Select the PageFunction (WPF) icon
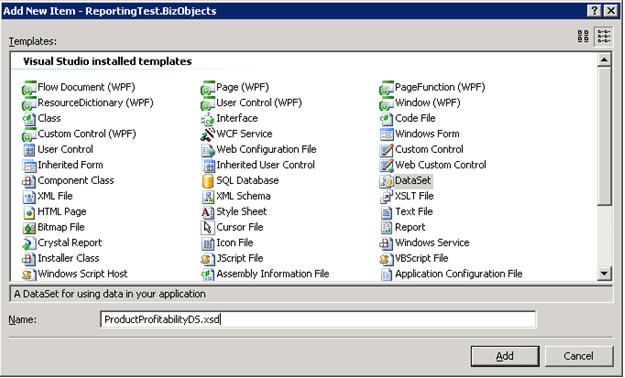625x378 pixels. coord(386,88)
